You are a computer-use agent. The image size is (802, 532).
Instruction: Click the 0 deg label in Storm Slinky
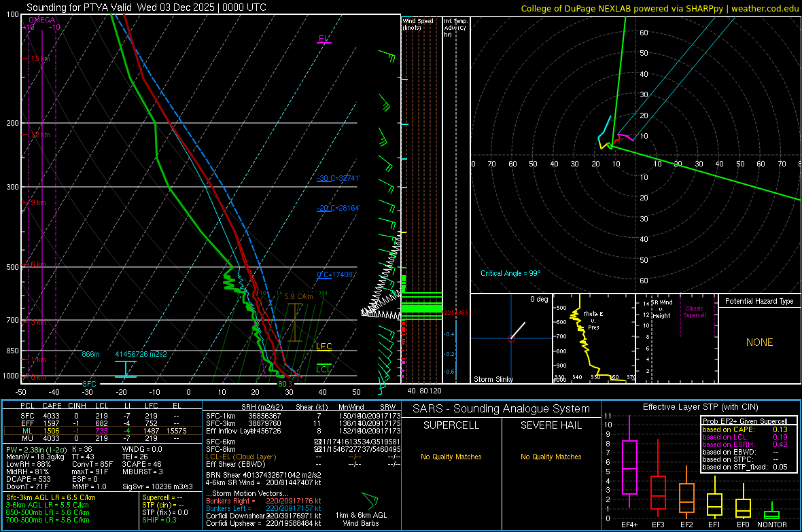click(539, 299)
